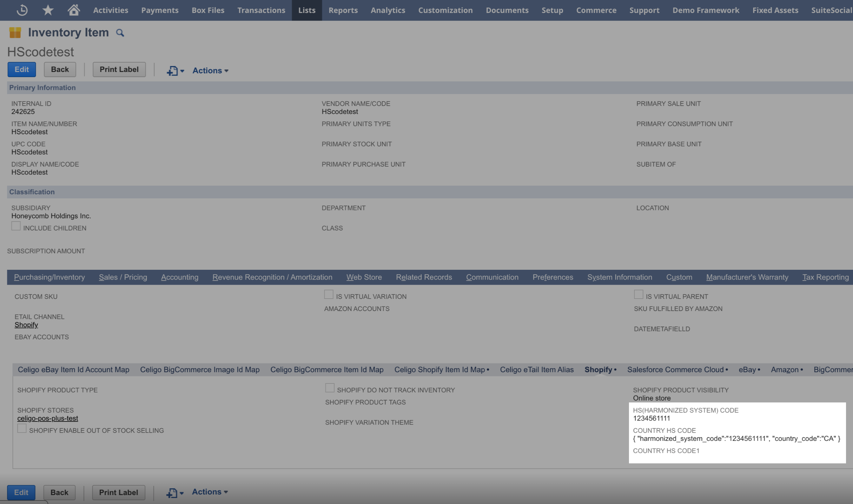Screen dimensions: 853x504
Task: Open the Support menu
Action: pyautogui.click(x=644, y=10)
